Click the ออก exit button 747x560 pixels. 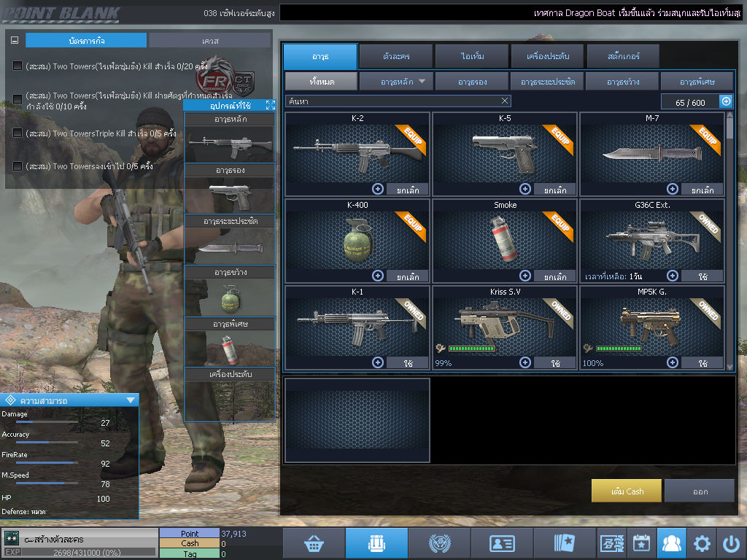(700, 491)
